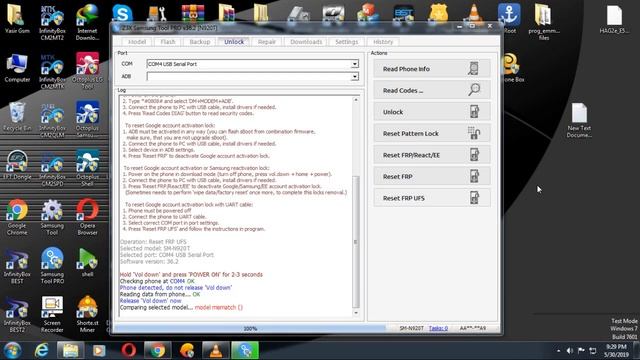Open Opera from the taskbar
Image resolution: width=640 pixels, height=360 pixels.
pos(129,351)
